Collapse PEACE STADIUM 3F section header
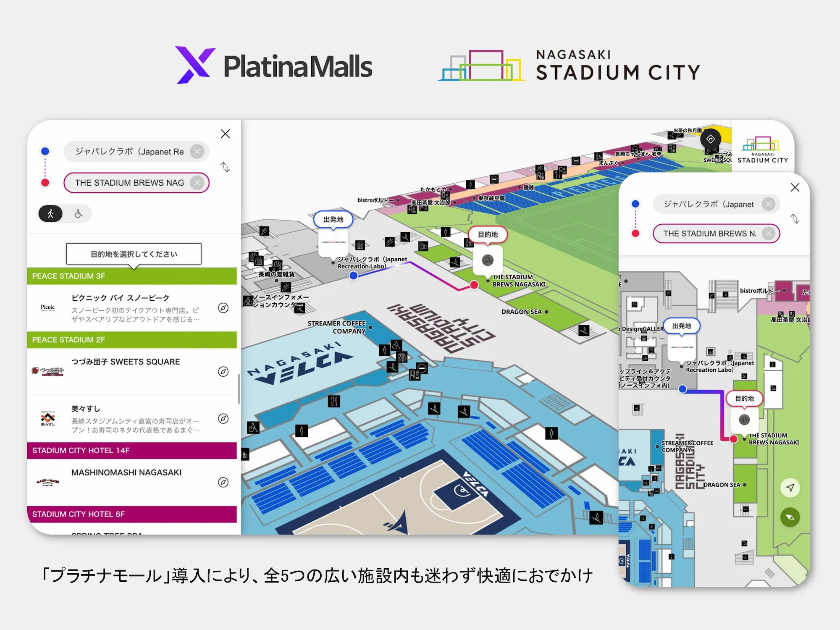 pos(131,276)
